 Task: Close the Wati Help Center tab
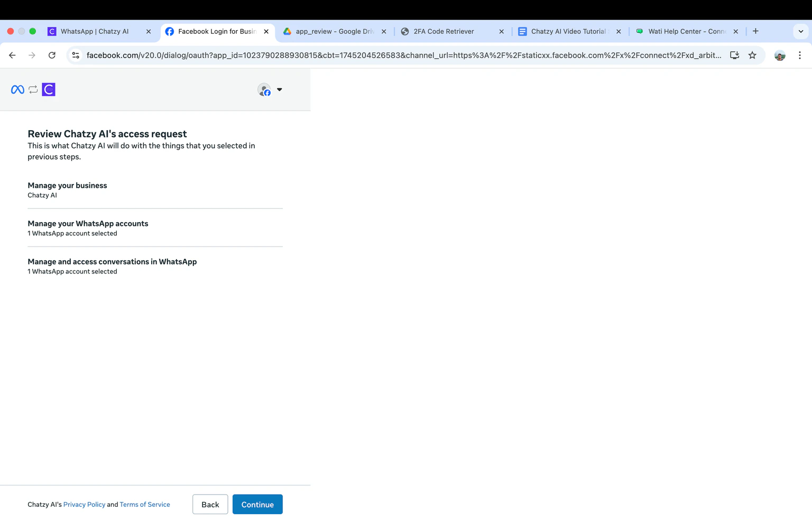click(736, 31)
